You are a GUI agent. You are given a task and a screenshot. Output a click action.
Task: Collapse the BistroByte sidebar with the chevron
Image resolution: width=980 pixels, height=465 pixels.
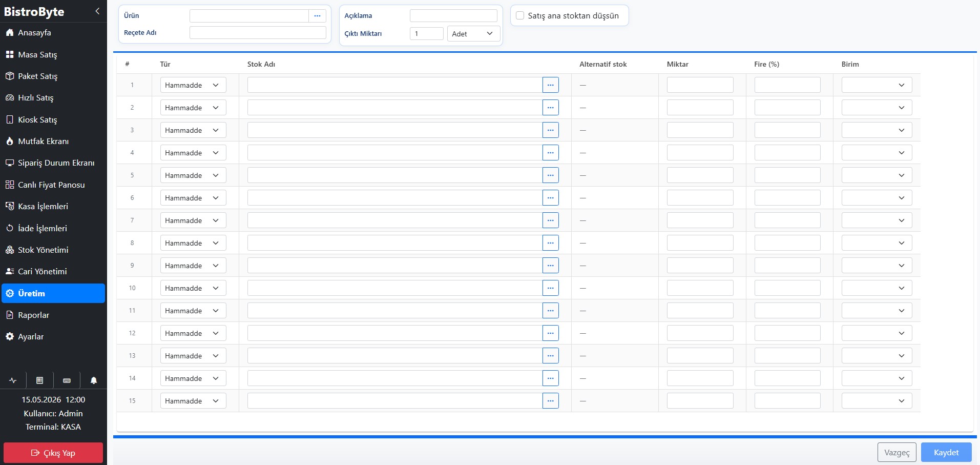coord(97,11)
